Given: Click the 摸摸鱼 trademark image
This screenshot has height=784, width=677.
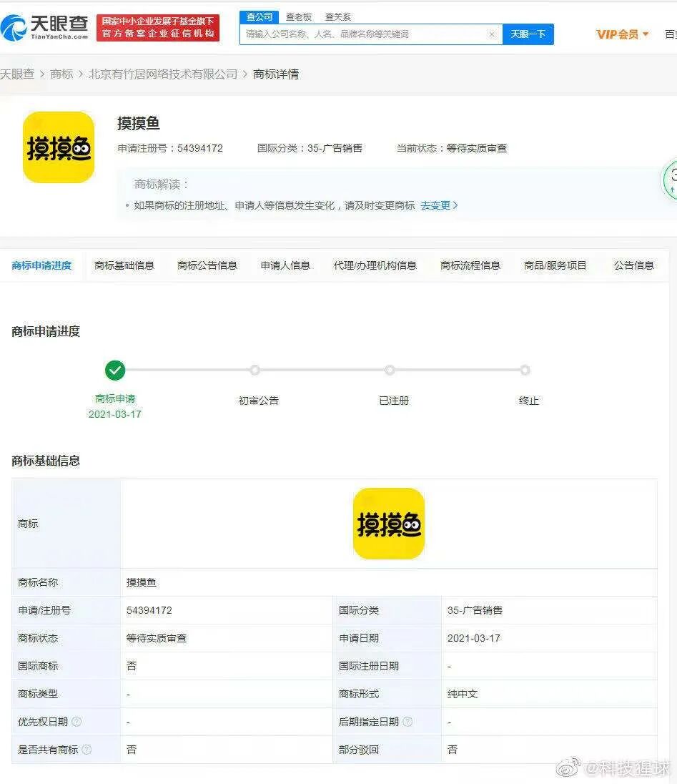Looking at the screenshot, I should 58,148.
